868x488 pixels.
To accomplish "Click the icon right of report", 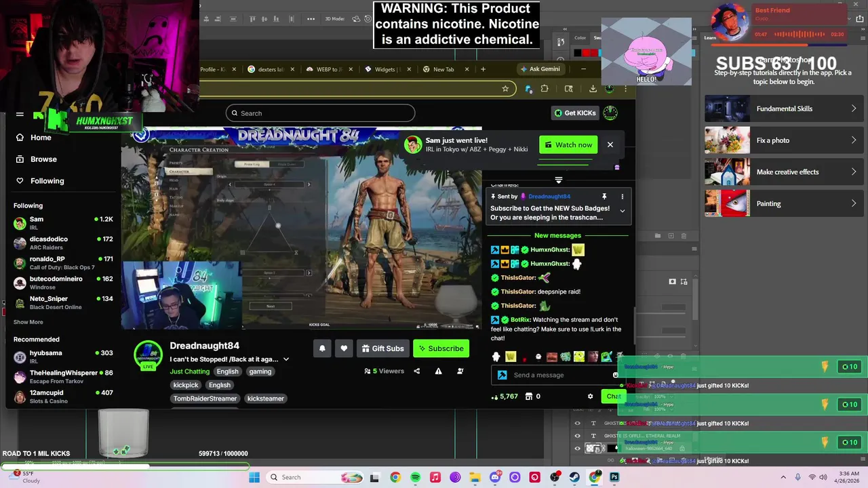I will 460,371.
